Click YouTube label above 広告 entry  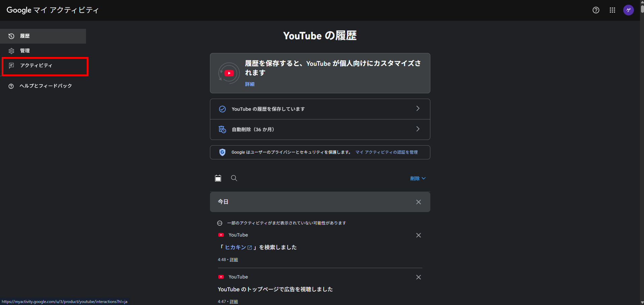238,277
